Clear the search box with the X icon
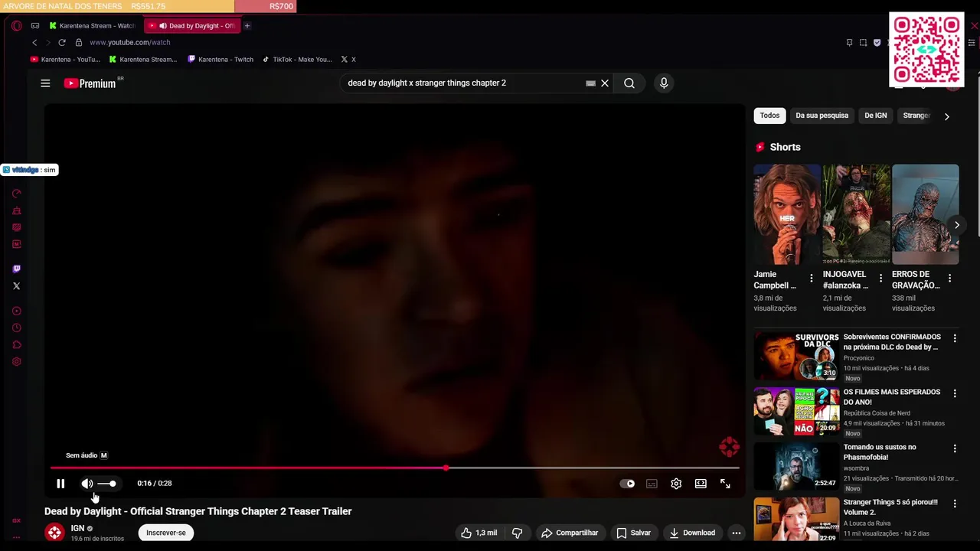Viewport: 980px width, 551px height. pyautogui.click(x=605, y=83)
